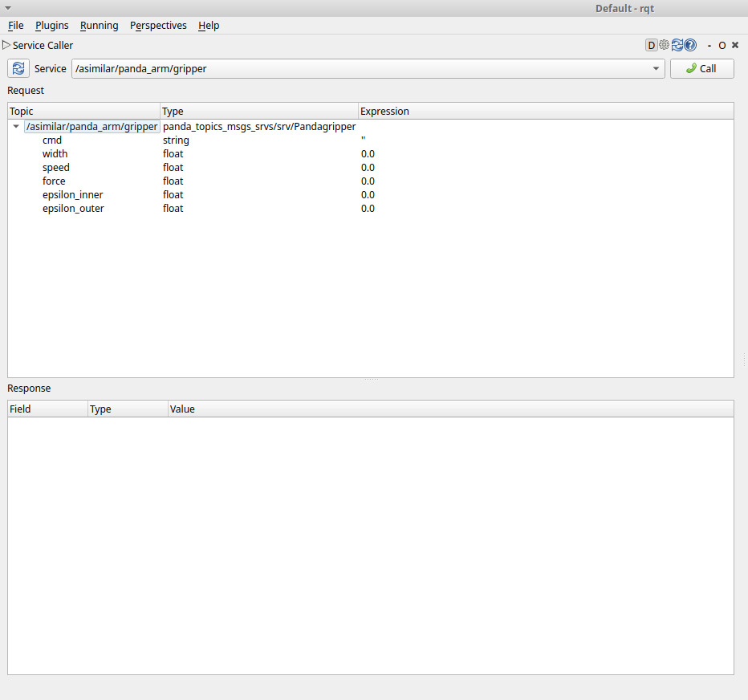
Task: Undock the plugin with the O button
Action: [722, 46]
